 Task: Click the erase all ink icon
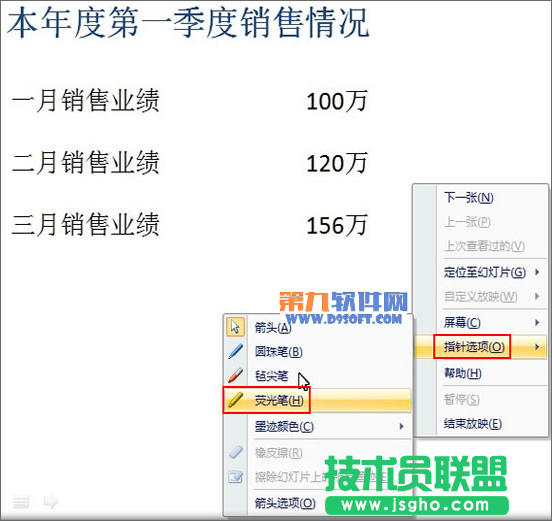(235, 477)
